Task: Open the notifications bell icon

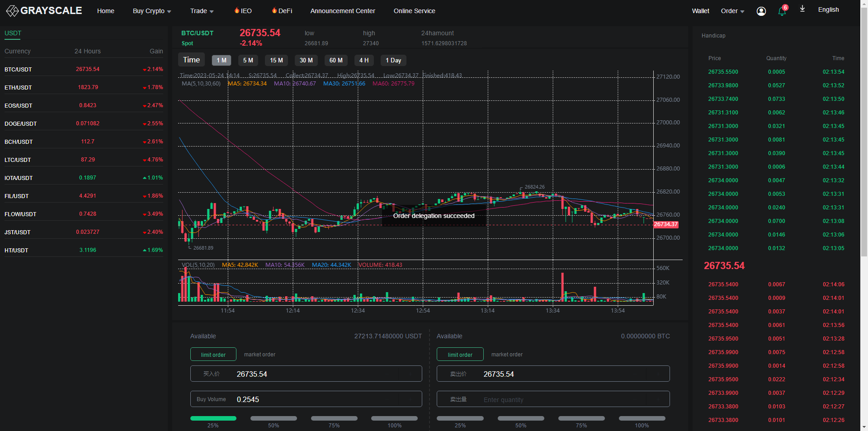Action: pyautogui.click(x=781, y=12)
